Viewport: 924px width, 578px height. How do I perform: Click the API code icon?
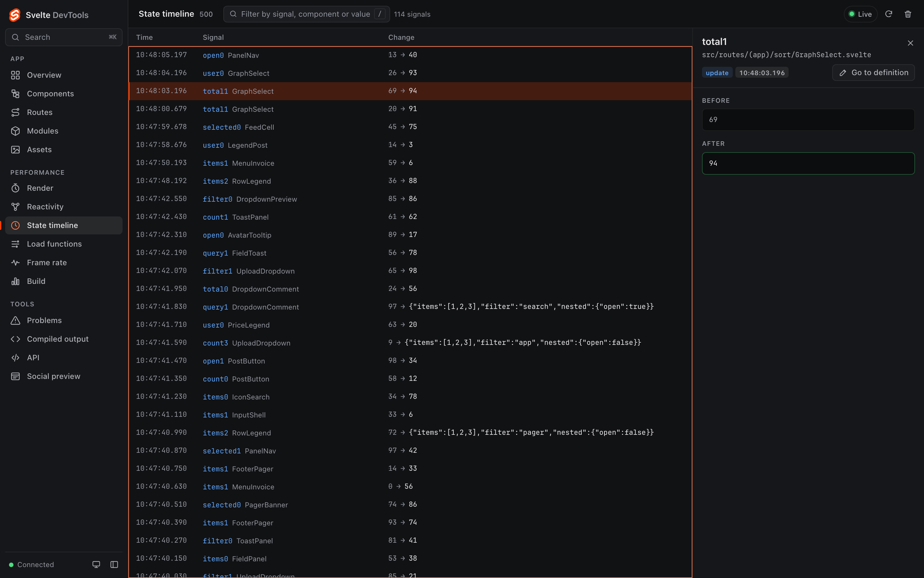[x=15, y=358]
